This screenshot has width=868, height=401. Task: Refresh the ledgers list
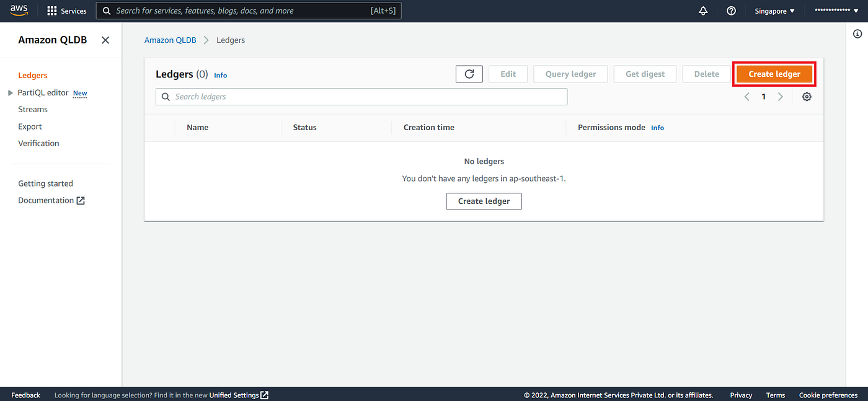pyautogui.click(x=469, y=74)
